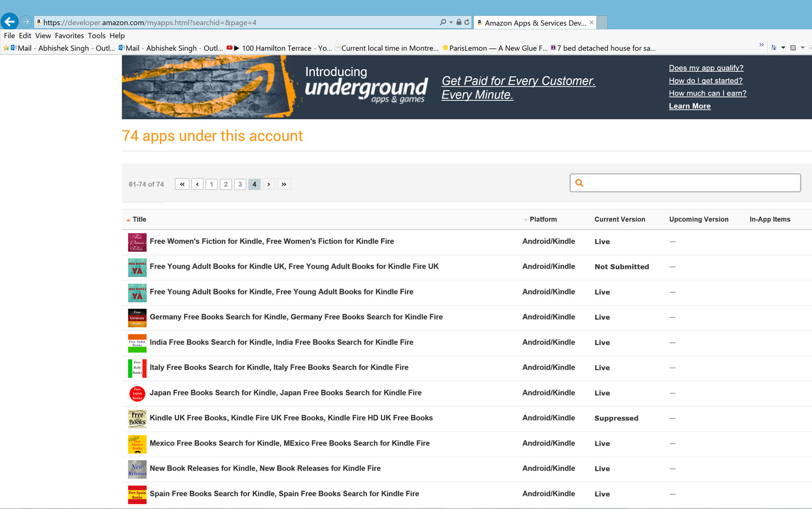Click the orange magnifier icon in the search box
Viewport: 812px width, 509px height.
(x=579, y=183)
